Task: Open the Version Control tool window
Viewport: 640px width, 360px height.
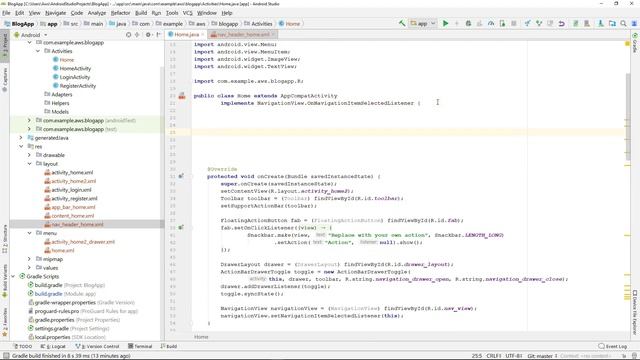Action: point(97,346)
